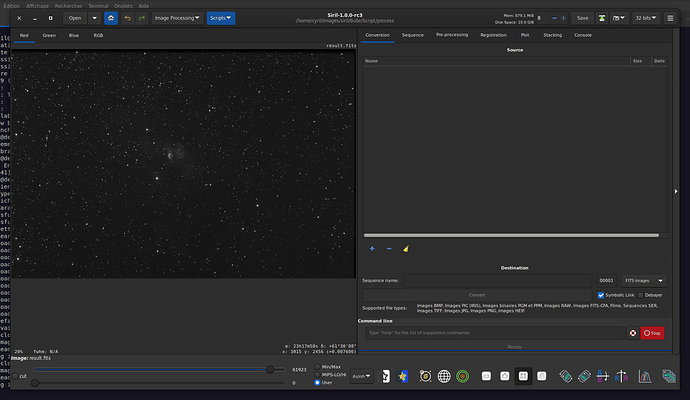
Task: Click the undo arrow in the header
Action: pyautogui.click(x=126, y=18)
